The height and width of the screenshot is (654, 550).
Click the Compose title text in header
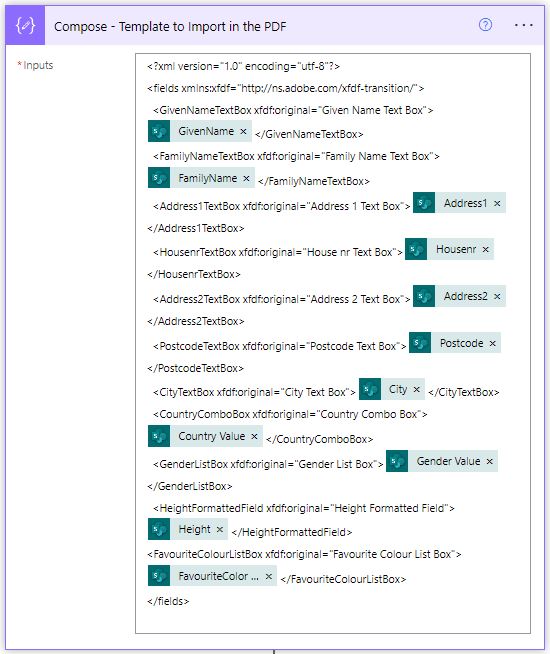coord(170,27)
